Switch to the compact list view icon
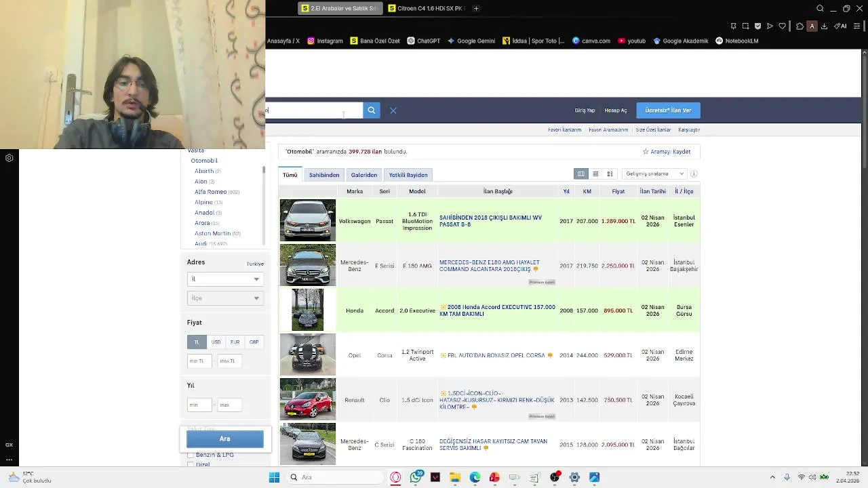Viewport: 868px width, 488px height. 595,174
